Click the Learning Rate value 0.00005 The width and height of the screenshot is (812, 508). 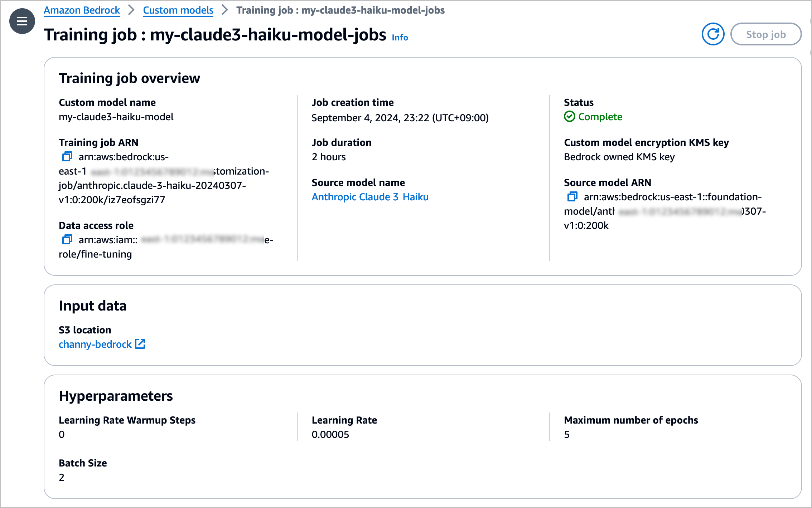pos(330,434)
